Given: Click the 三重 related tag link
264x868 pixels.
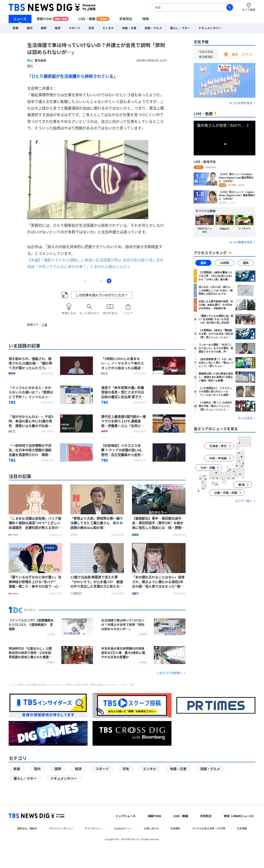Looking at the screenshot, I should 44,325.
